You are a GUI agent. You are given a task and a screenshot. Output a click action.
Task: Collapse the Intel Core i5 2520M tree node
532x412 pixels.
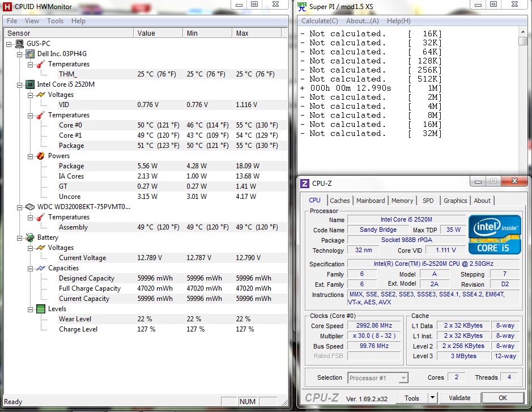20,84
